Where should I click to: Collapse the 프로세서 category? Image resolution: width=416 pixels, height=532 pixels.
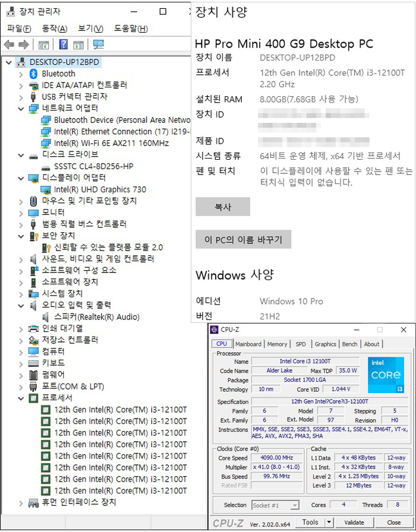point(21,398)
